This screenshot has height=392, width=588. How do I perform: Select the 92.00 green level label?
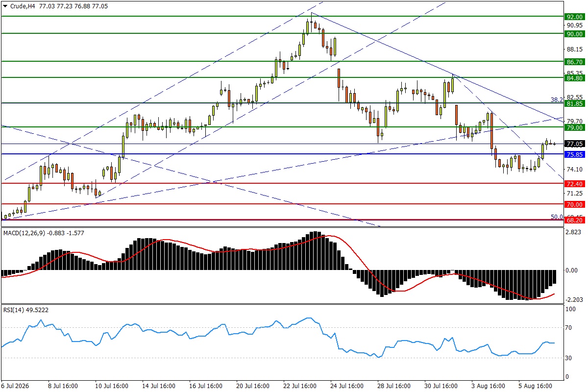574,16
